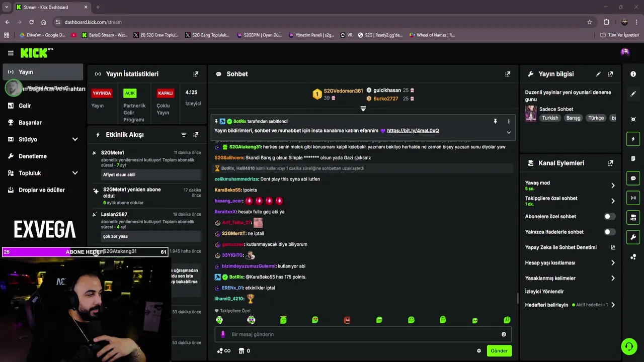This screenshot has height=362, width=644.
Task: Open the Etkinlik Akışı filter icon
Action: [184, 135]
